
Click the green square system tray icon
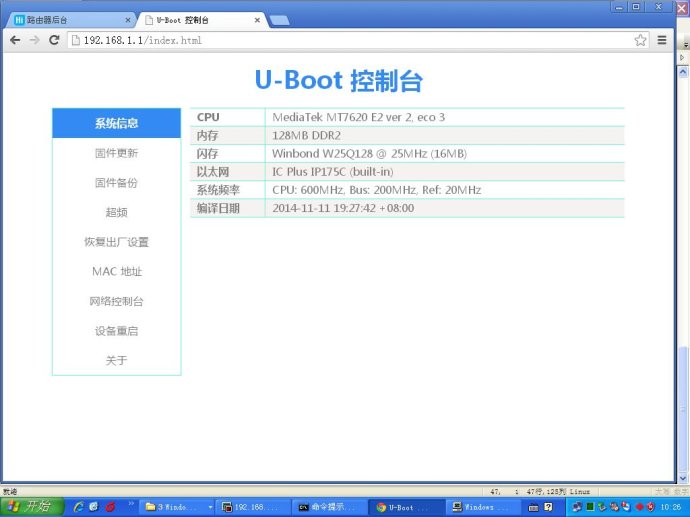(x=590, y=507)
